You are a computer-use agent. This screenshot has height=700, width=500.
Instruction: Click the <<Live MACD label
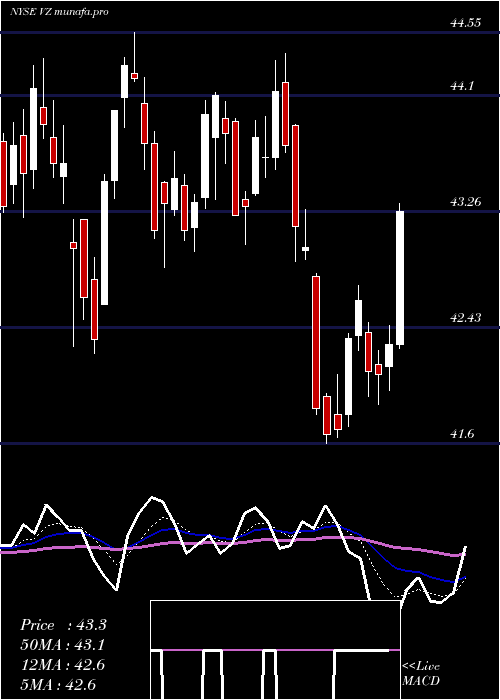[x=421, y=673]
